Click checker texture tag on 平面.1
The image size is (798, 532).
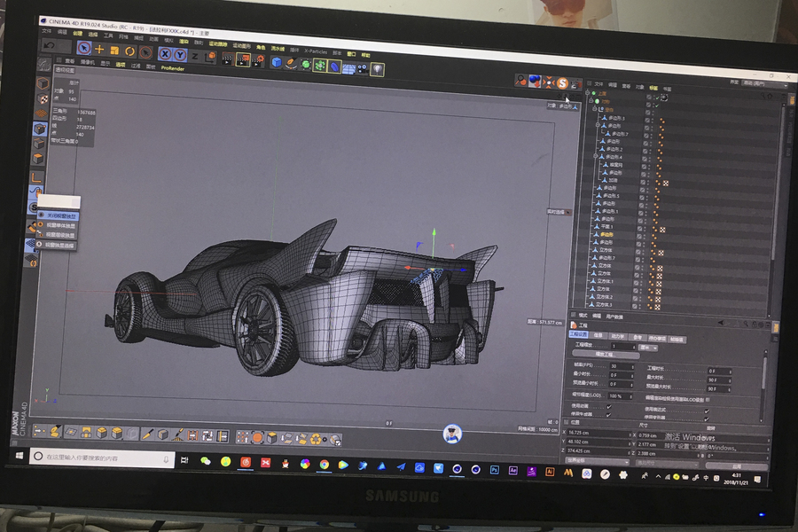pos(662,231)
